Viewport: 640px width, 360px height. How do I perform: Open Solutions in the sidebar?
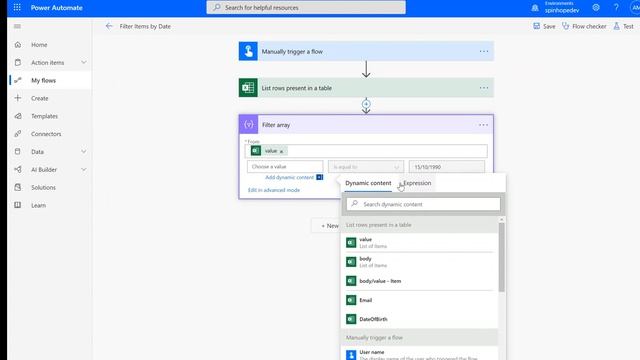[x=43, y=188]
